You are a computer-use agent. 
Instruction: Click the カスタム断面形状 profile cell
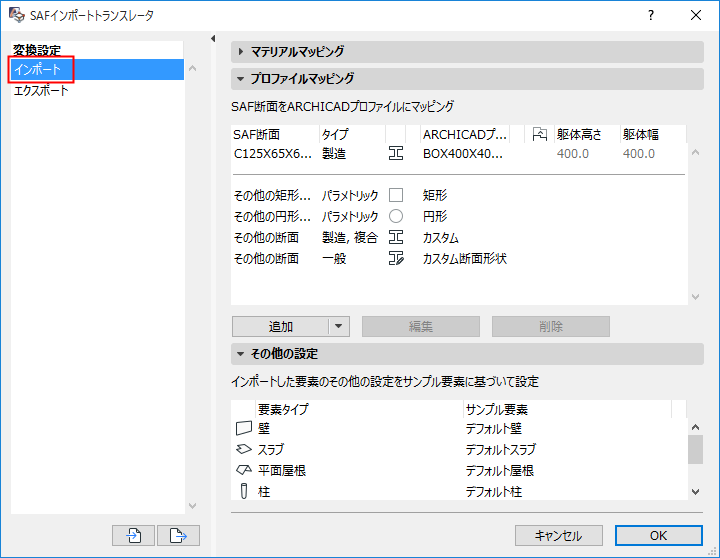click(x=465, y=259)
